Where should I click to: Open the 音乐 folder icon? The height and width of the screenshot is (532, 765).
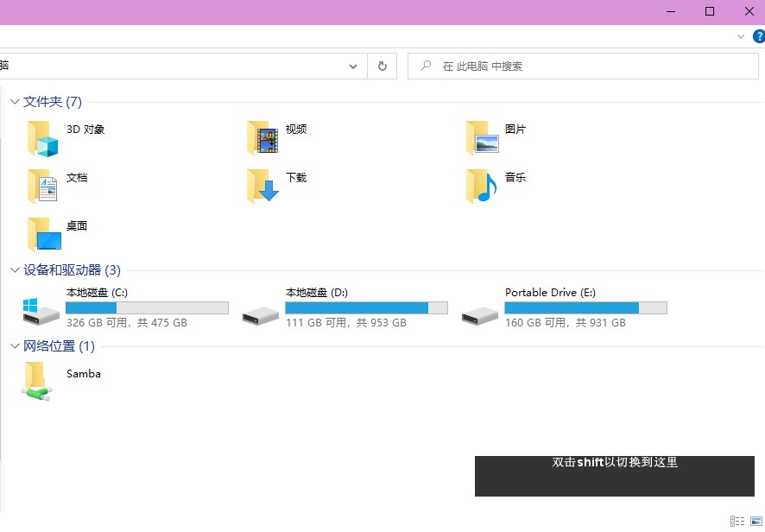[482, 186]
